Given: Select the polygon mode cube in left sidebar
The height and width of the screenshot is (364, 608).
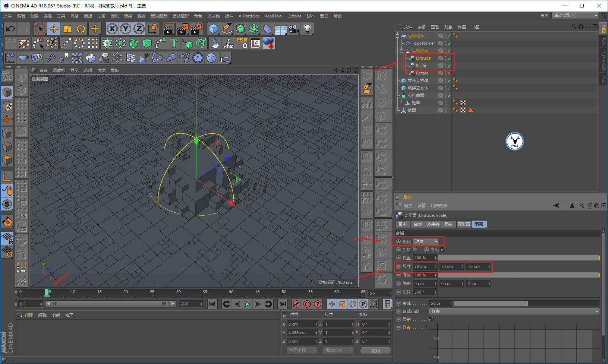Looking at the screenshot, I should tap(7, 160).
